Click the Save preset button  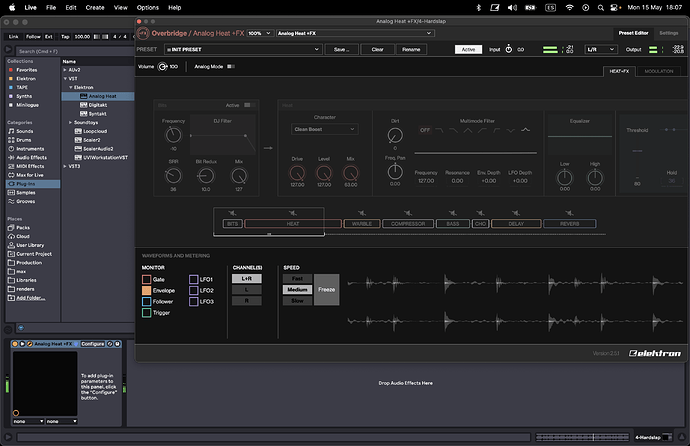pyautogui.click(x=342, y=48)
